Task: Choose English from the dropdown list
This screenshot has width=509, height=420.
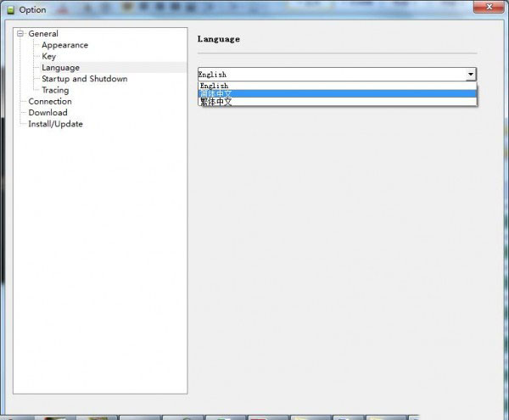Action: (338, 86)
